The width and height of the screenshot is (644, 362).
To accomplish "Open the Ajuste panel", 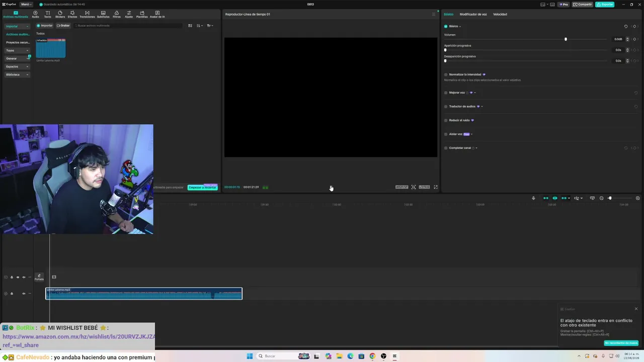I will click(129, 14).
